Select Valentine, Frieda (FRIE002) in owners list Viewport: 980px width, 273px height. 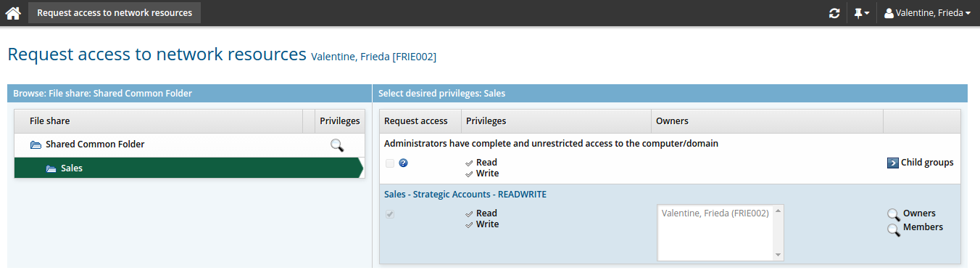click(x=715, y=213)
